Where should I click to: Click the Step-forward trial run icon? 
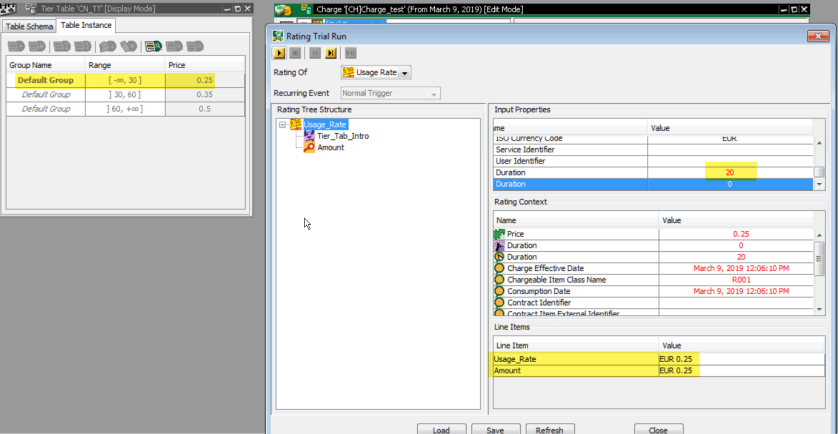click(330, 53)
